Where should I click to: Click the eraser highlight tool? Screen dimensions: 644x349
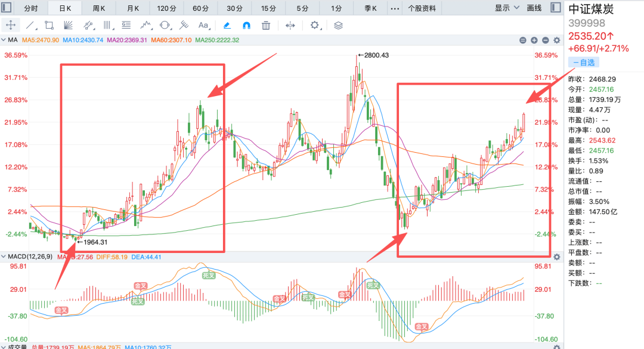(x=227, y=26)
